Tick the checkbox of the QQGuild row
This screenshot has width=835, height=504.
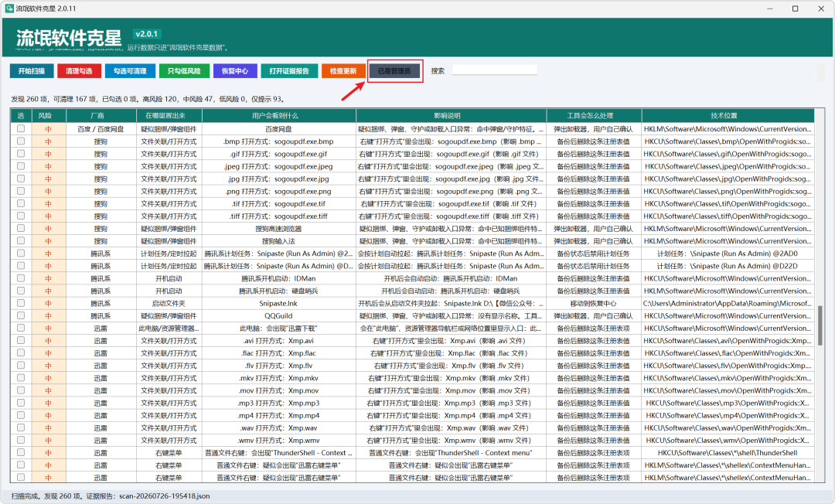21,315
